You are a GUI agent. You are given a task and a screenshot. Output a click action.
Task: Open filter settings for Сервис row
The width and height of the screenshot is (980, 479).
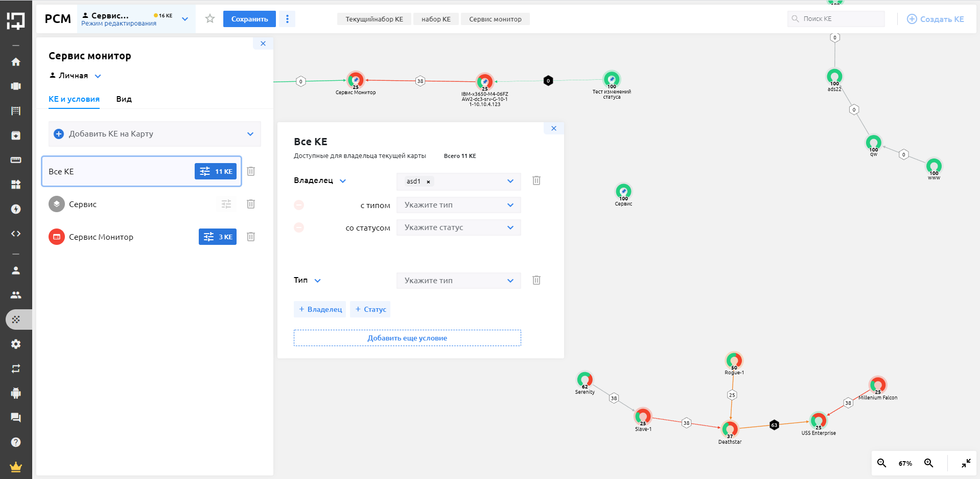pos(226,204)
